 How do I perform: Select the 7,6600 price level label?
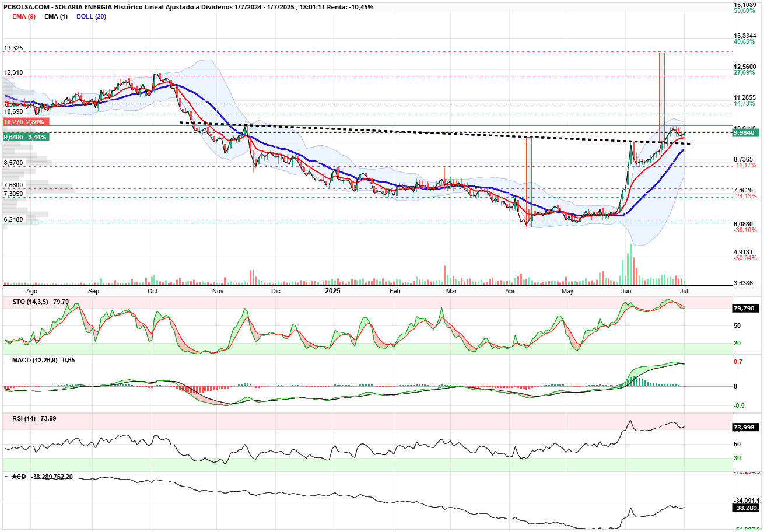[13, 185]
